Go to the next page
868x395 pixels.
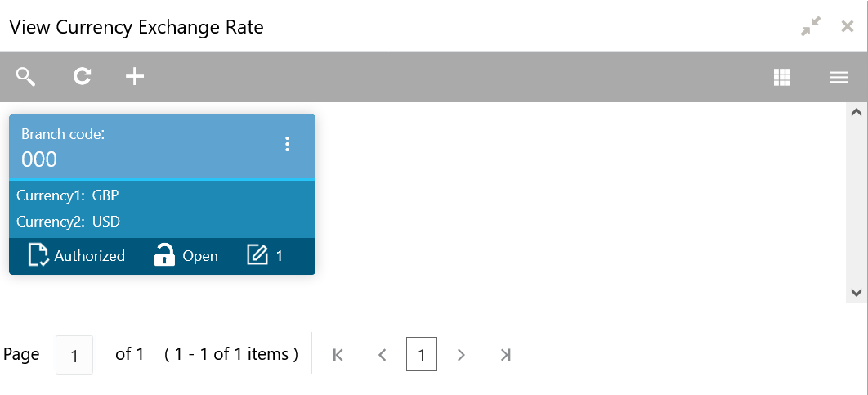[461, 355]
